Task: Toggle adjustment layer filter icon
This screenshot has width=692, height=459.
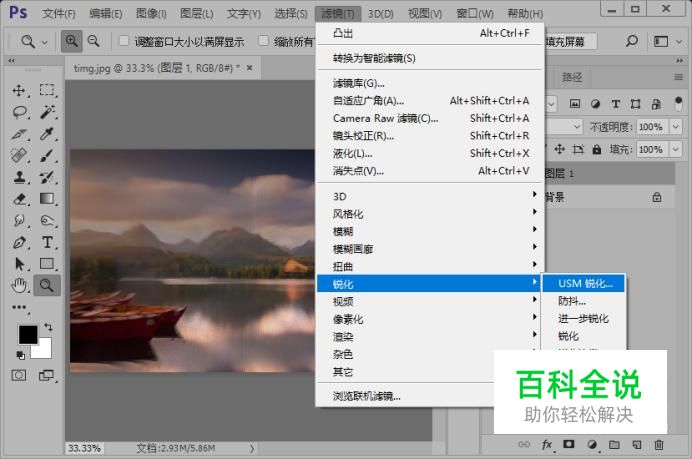Action: tap(595, 104)
